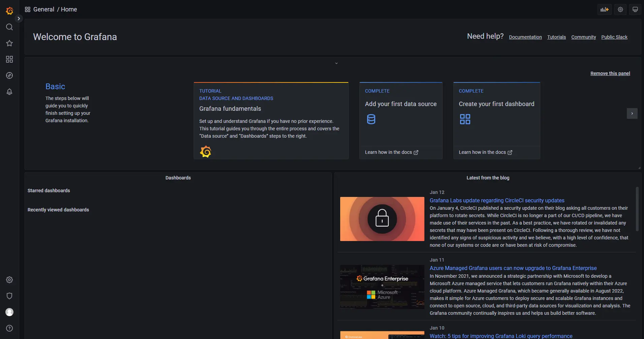Click the blog panel scrollbar
Image resolution: width=644 pixels, height=339 pixels.
pos(637,209)
